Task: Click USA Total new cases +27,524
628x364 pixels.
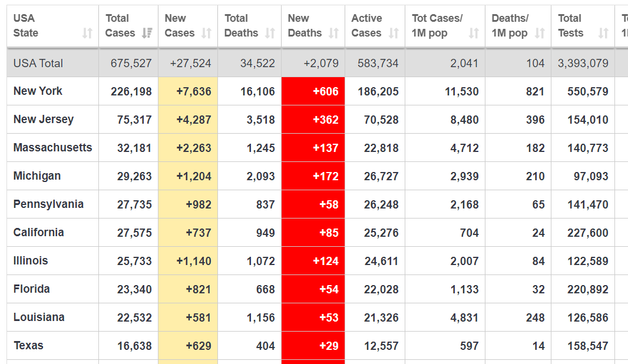Action: 191,63
